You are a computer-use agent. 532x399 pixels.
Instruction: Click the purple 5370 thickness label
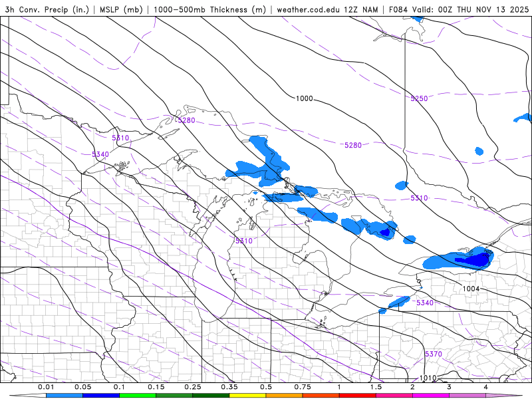pos(434,354)
